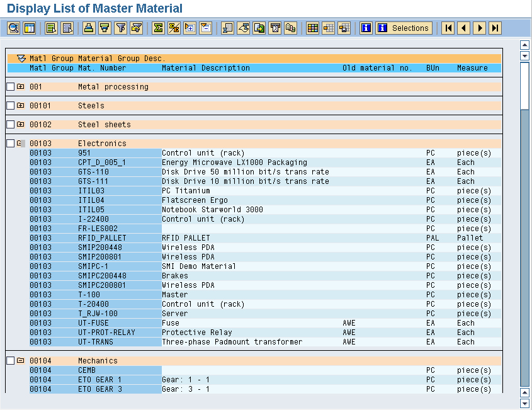Jump to the first column
Viewport: 532px width, 410px height.
pos(448,28)
